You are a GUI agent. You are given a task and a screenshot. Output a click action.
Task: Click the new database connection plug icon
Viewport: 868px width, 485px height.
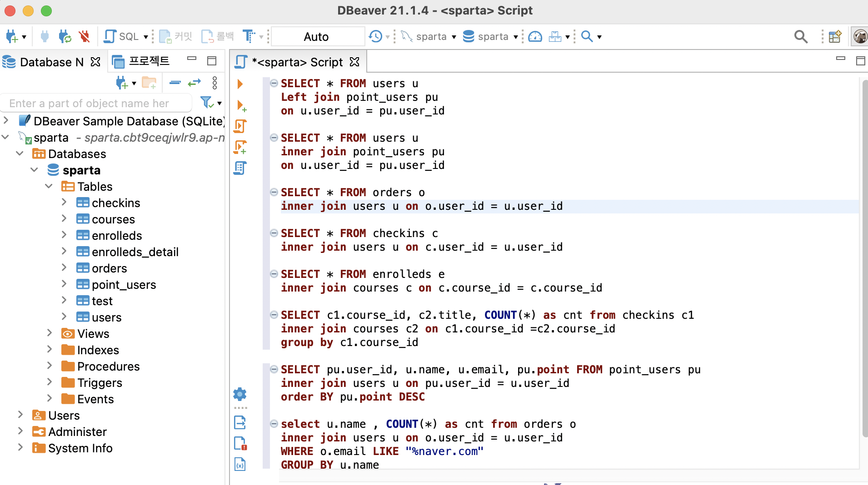pos(12,37)
